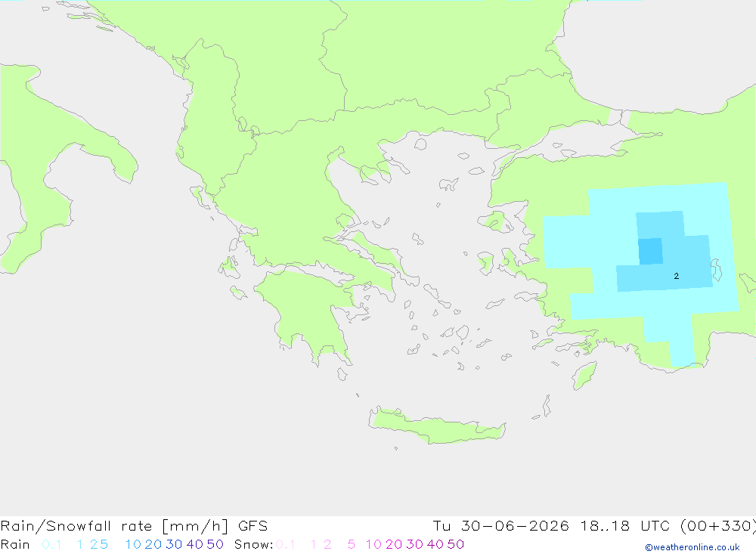Select snow legend value 40
This screenshot has width=756, height=554.
click(435, 544)
